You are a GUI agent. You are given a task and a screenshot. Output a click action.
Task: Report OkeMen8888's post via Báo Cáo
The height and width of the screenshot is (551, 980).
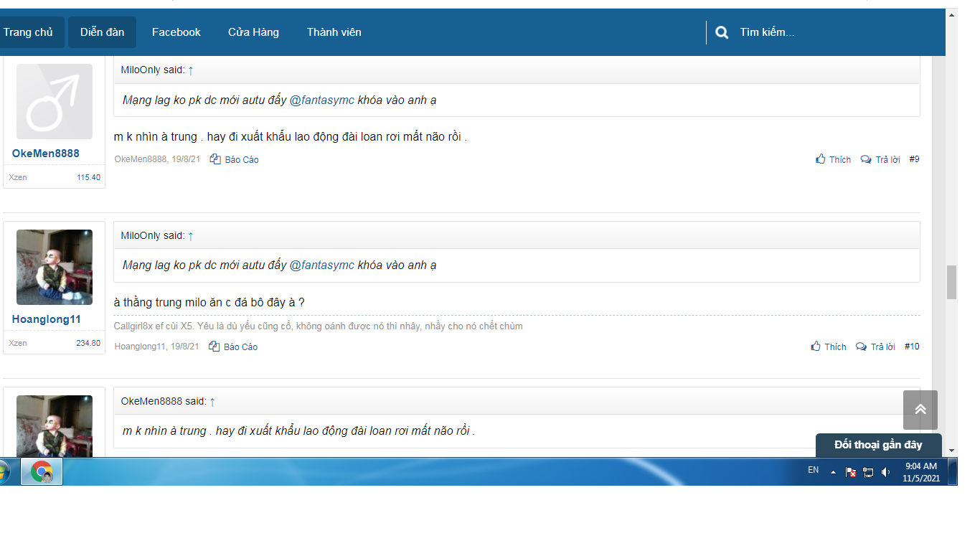[235, 159]
